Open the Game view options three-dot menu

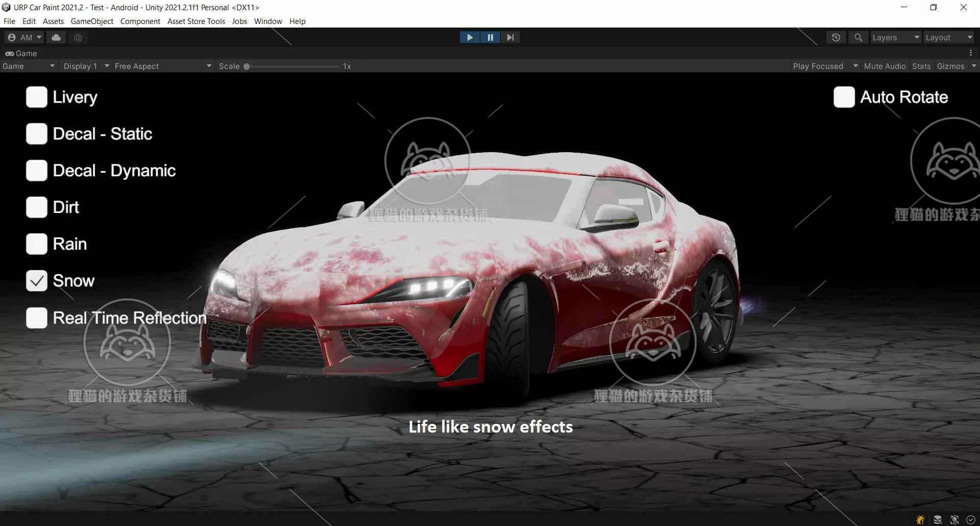(x=971, y=53)
